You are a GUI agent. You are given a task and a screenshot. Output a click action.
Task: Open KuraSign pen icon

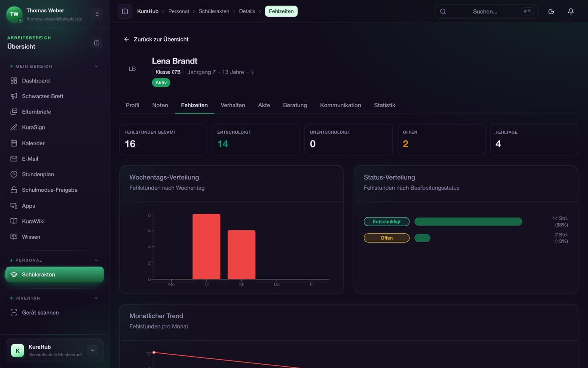[x=14, y=127]
